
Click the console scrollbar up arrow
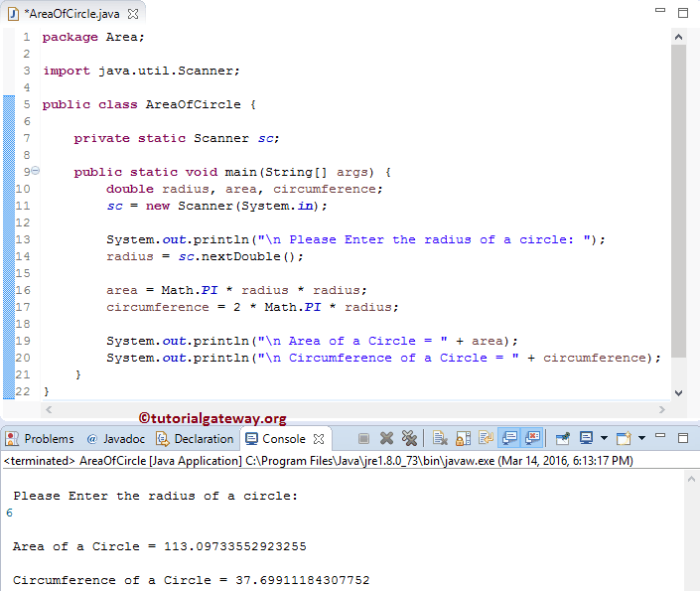[x=691, y=480]
